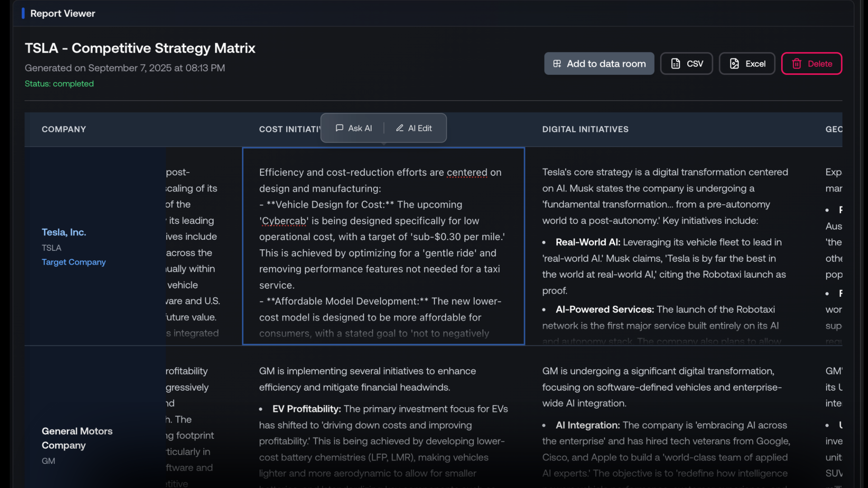Click the GM ticker text
This screenshot has width=868, height=488.
pyautogui.click(x=49, y=461)
